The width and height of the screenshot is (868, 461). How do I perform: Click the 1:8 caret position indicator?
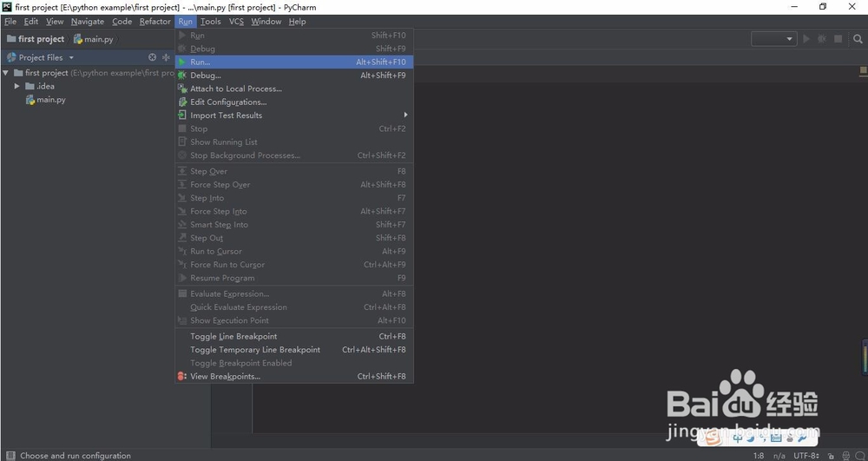pos(759,456)
